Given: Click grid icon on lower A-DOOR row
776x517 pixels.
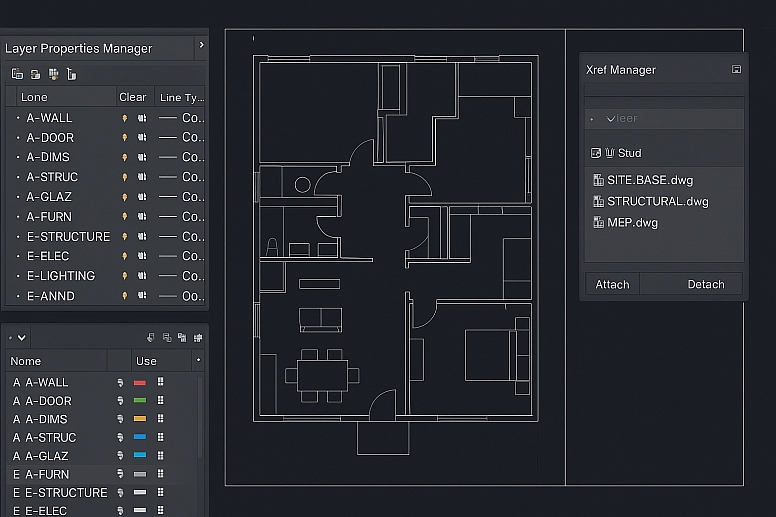Looking at the screenshot, I should (160, 400).
